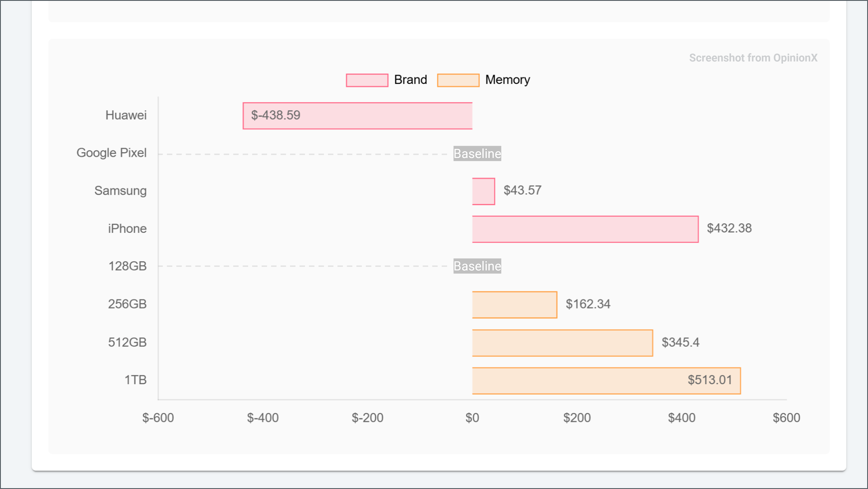The width and height of the screenshot is (868, 489).
Task: Click the $600 axis tick label
Action: (x=786, y=418)
